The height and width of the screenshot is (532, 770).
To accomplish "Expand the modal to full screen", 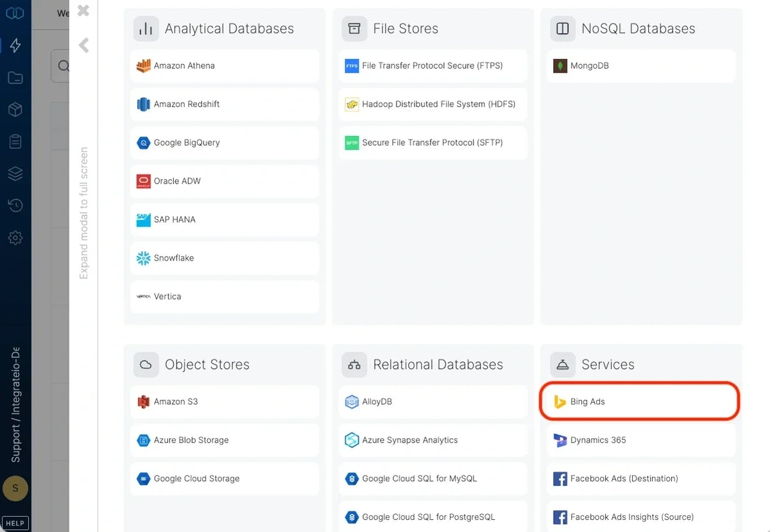I will click(83, 212).
